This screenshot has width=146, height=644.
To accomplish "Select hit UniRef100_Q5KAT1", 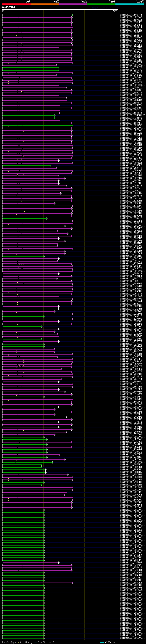I will tap(131, 168).
